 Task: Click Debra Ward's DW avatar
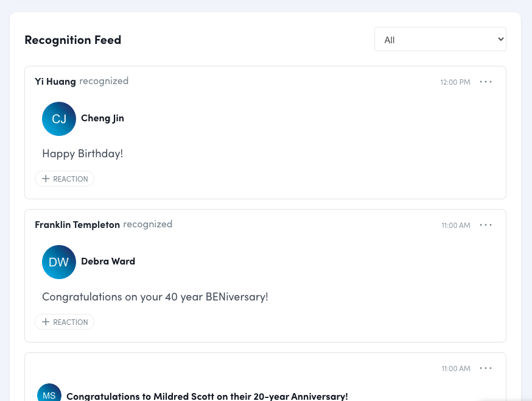59,262
